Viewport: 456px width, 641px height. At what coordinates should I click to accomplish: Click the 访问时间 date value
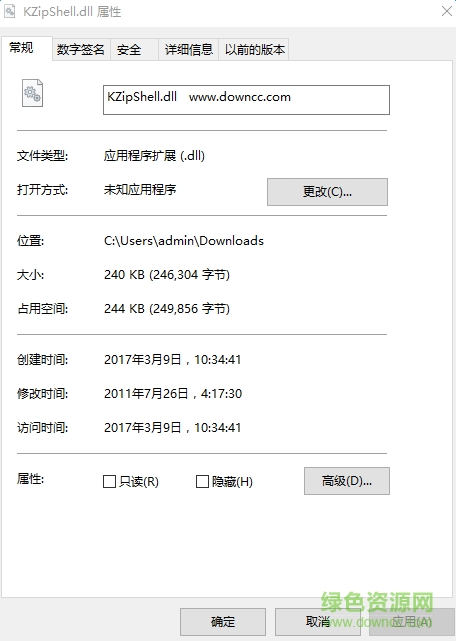click(173, 428)
